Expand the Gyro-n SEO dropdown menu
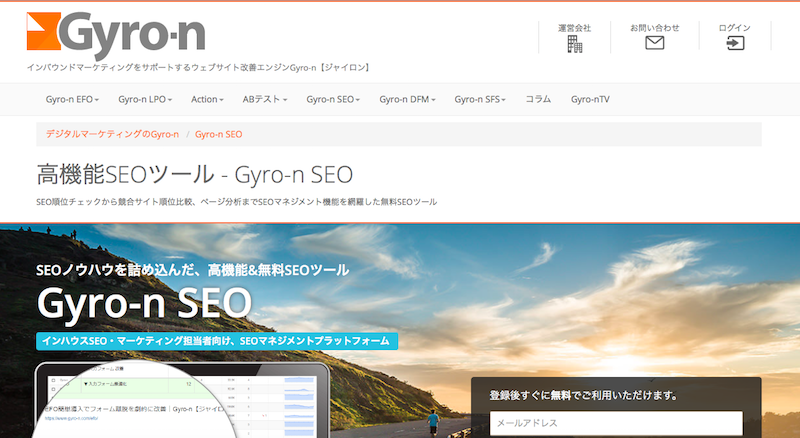800x438 pixels. click(333, 100)
